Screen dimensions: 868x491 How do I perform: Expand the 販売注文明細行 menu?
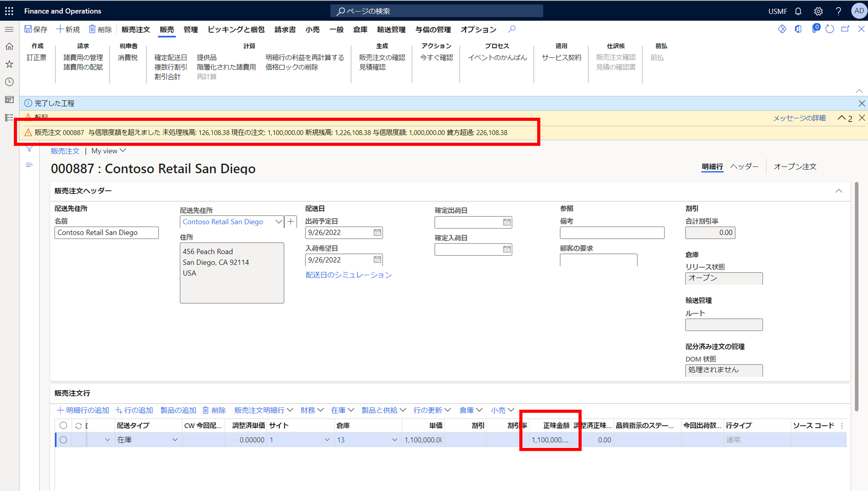click(263, 410)
